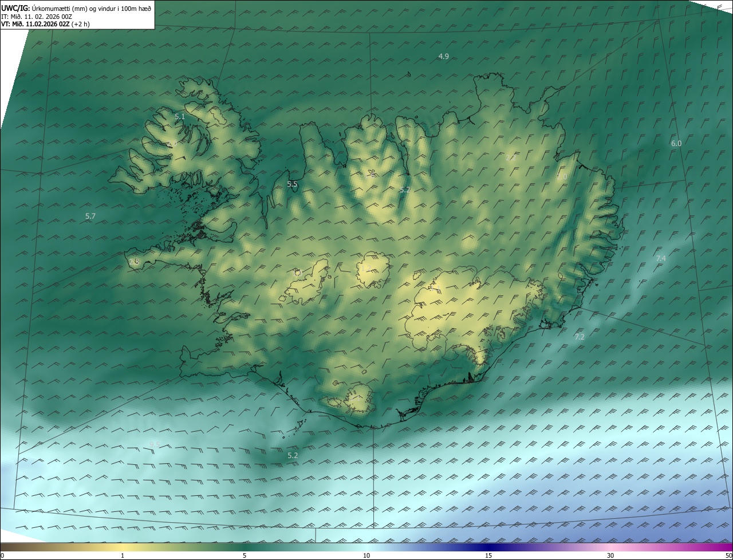Screen dimensions: 733x560
Task: Click the dark navy section of the color bar
Action: point(488,547)
